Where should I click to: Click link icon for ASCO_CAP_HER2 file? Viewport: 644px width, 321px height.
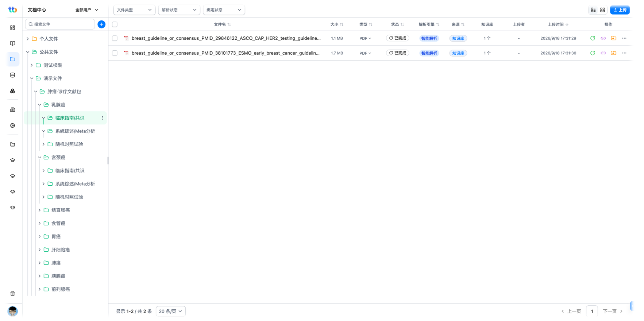603,38
